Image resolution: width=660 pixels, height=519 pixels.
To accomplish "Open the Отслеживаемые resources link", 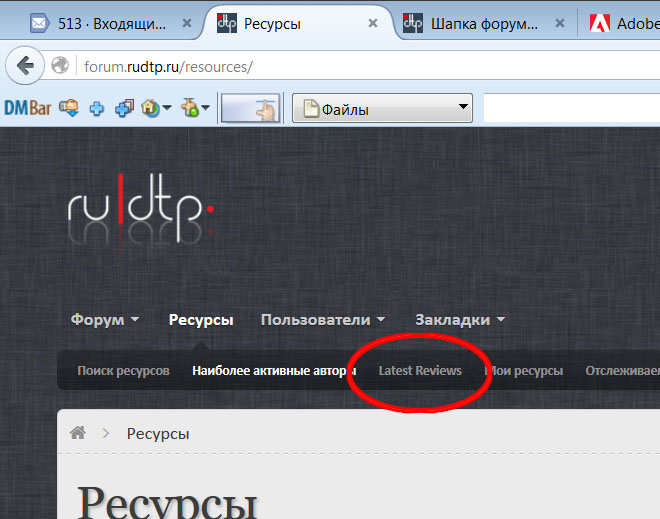I will coord(623,371).
